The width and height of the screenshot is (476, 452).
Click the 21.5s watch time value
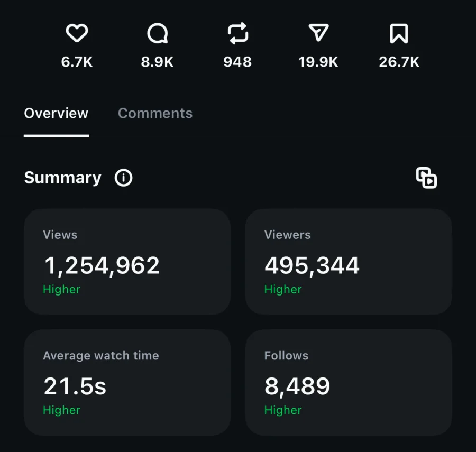coord(75,386)
